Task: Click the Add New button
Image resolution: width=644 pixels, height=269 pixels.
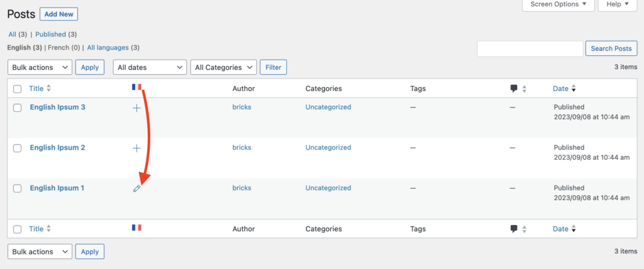Action: [58, 14]
